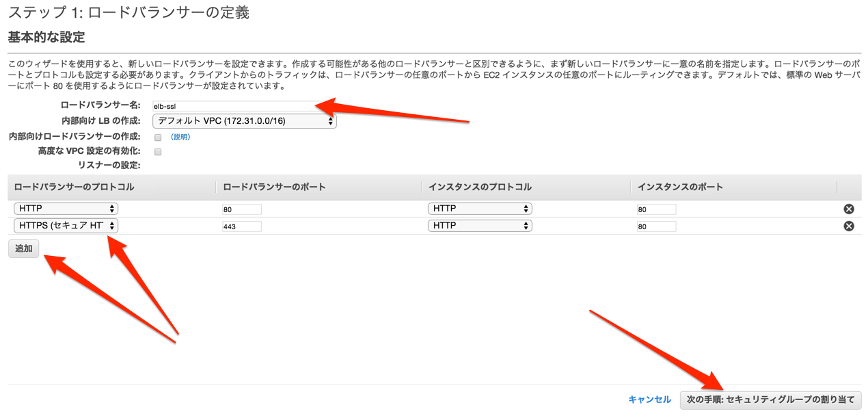Screen dimensions: 868x418
Task: Remove the HTTPS listener row
Action: tap(849, 225)
